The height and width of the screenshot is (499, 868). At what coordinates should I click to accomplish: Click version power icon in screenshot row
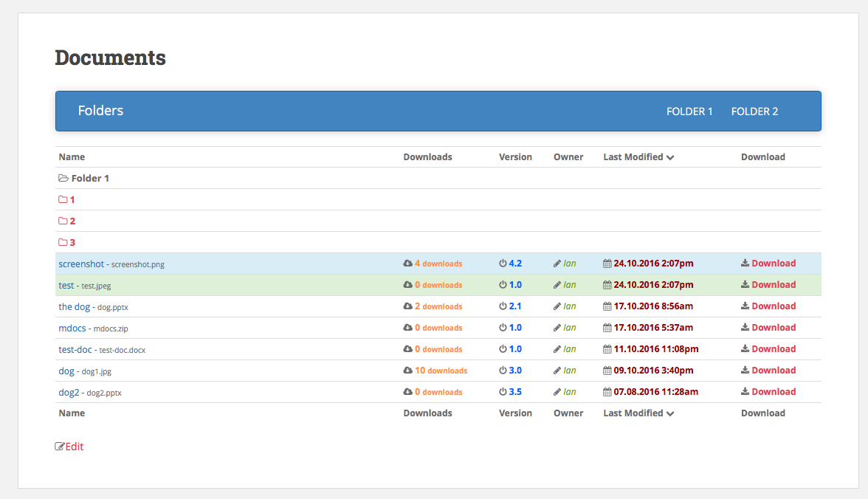pos(503,264)
